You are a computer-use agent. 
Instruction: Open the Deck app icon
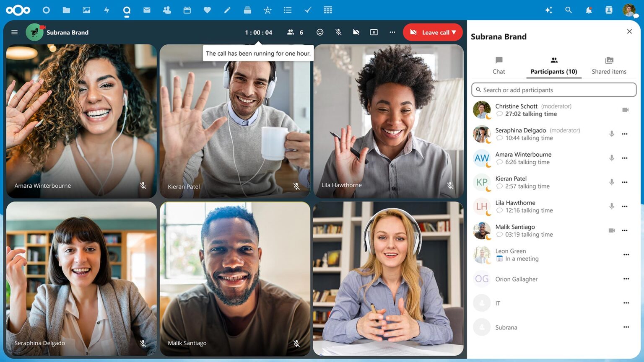(x=247, y=10)
